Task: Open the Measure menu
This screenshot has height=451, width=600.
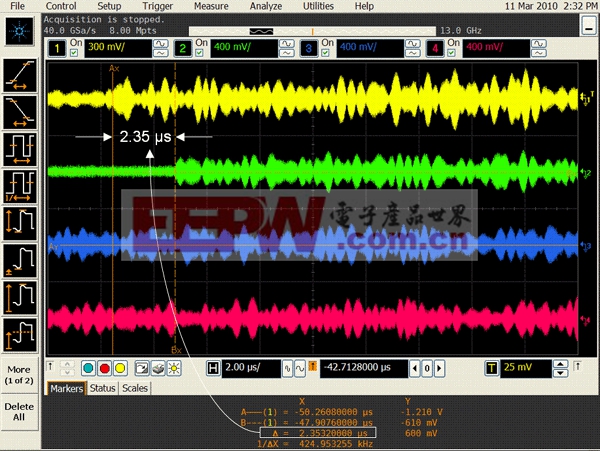Action: tap(211, 6)
